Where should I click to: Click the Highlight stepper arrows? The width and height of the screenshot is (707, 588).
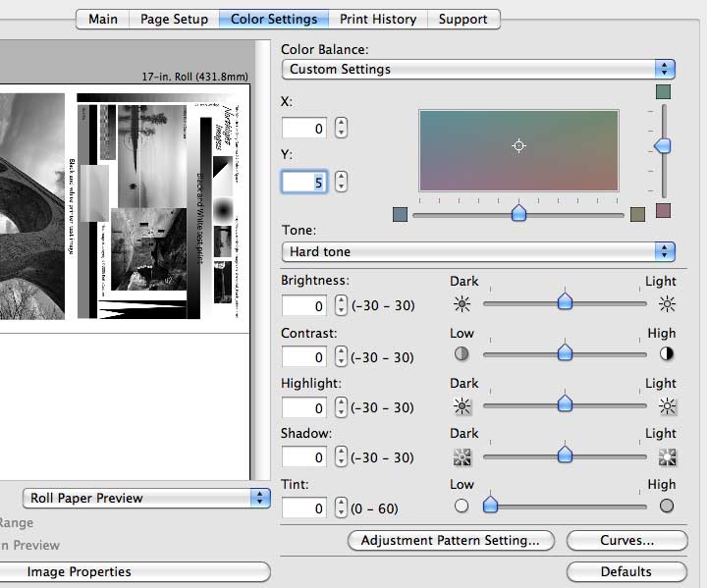[x=342, y=407]
